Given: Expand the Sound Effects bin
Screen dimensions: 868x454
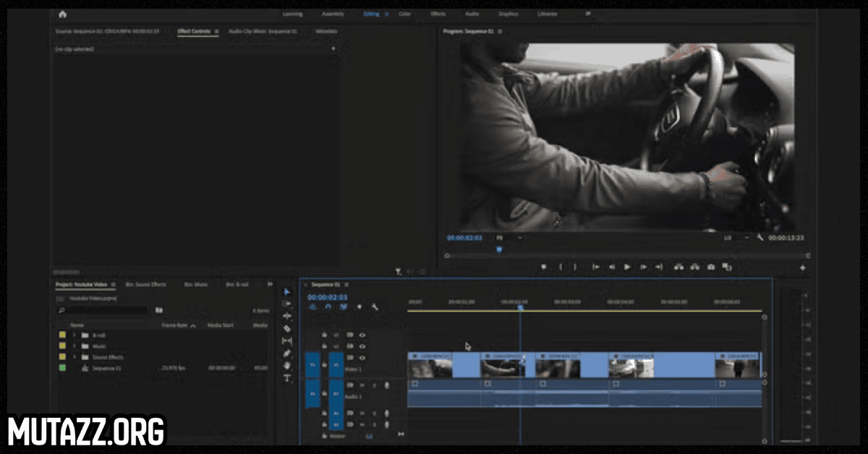Looking at the screenshot, I should (x=75, y=357).
